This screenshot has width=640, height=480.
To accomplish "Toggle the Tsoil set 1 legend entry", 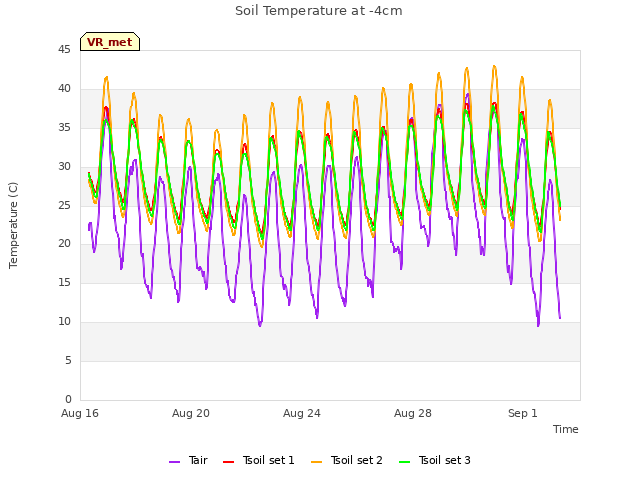I will point(259,460).
